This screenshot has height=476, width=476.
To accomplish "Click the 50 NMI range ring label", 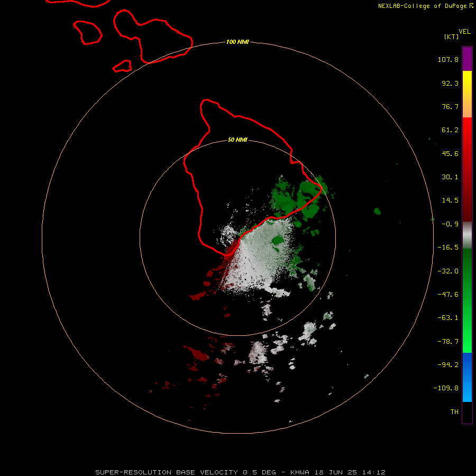I will click(237, 140).
